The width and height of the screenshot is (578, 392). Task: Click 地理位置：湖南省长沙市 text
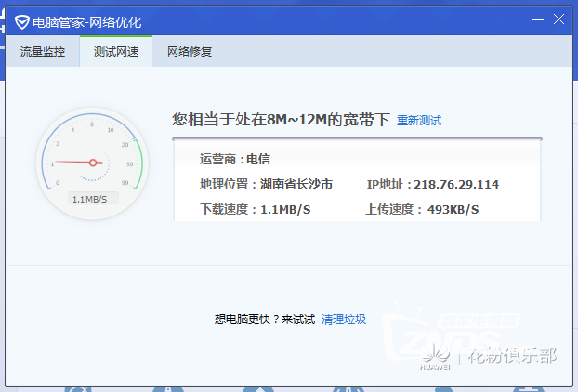click(266, 184)
